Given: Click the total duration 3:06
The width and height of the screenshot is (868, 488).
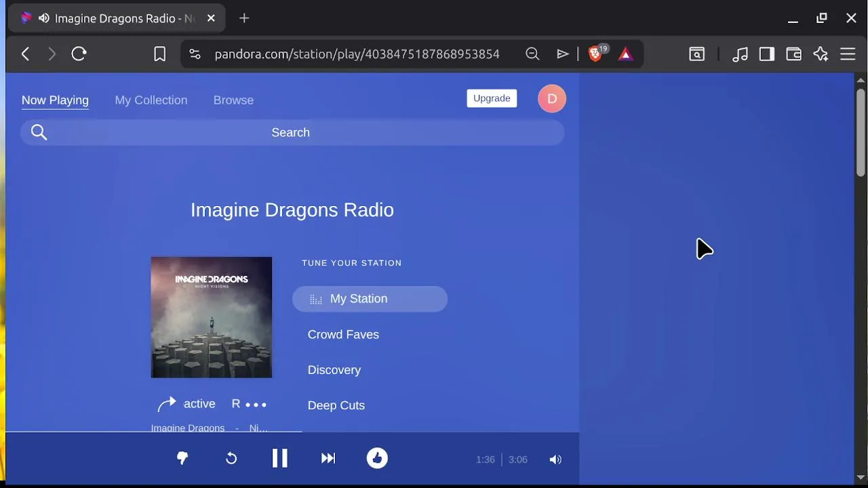Looking at the screenshot, I should tap(517, 460).
